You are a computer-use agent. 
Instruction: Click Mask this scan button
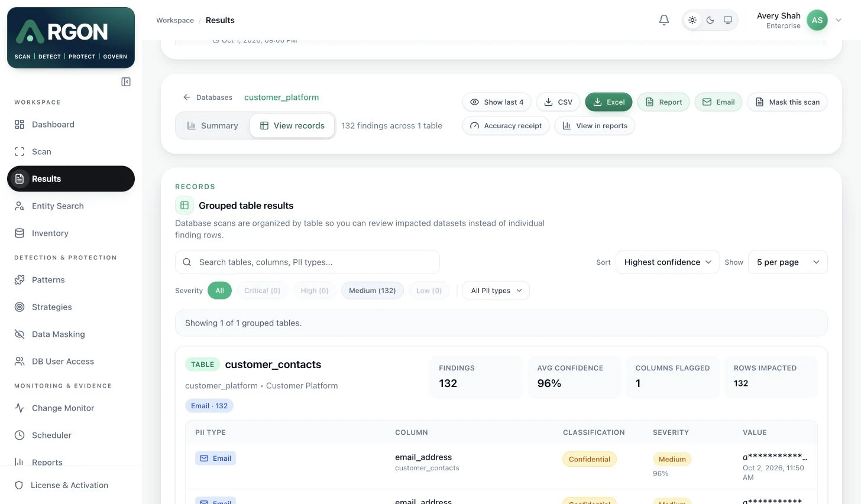click(787, 102)
